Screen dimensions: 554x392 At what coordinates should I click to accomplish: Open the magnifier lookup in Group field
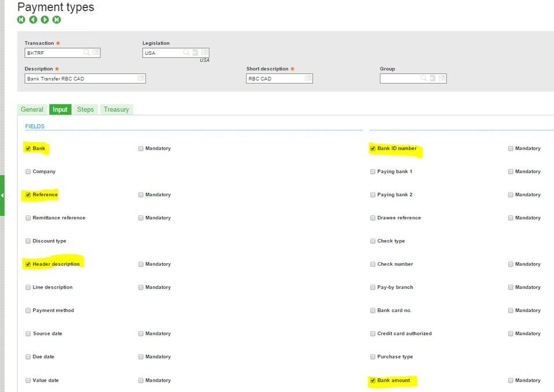(x=424, y=78)
